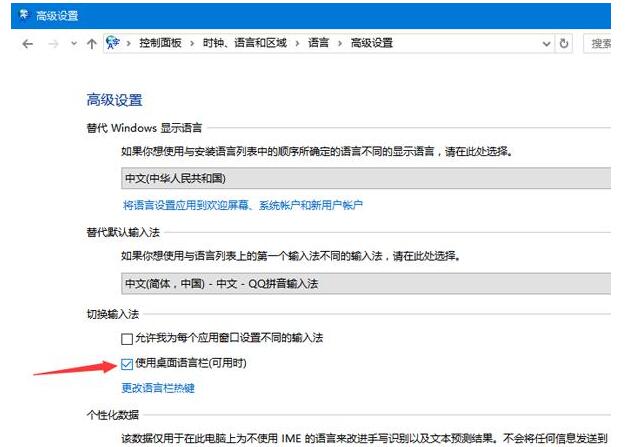Expand chevron before 控制面板 breadcrumb
Screen dimensions: 631x447
click(x=128, y=43)
